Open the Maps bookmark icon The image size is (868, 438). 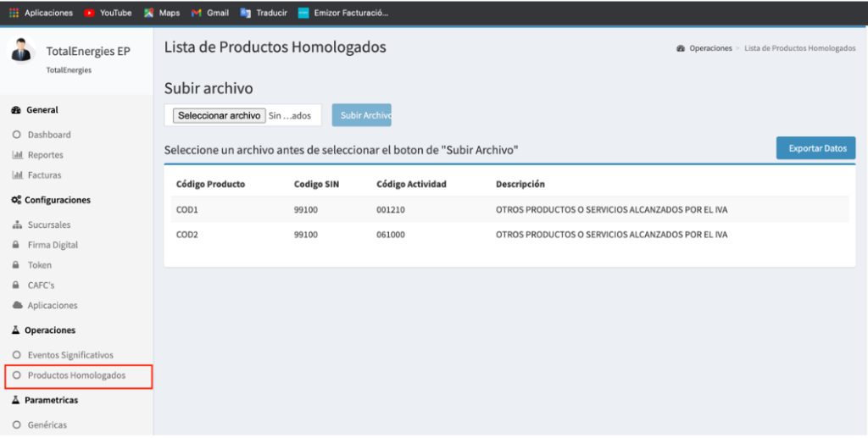click(x=148, y=14)
